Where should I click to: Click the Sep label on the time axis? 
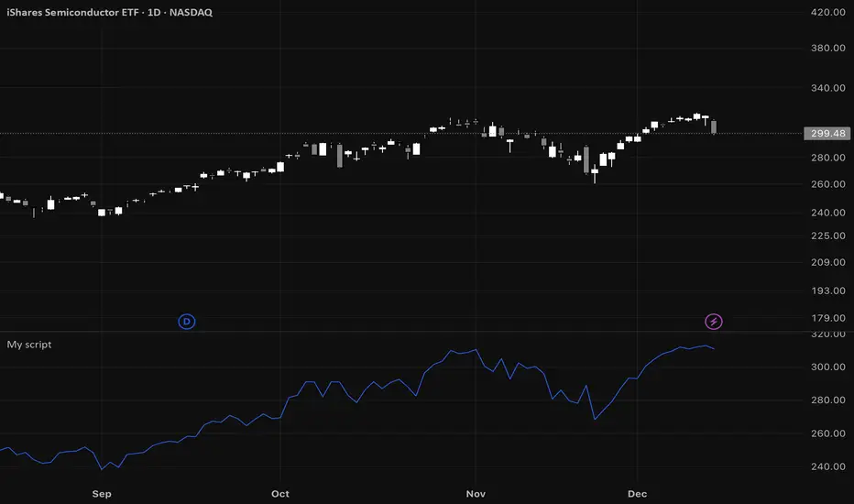point(102,494)
